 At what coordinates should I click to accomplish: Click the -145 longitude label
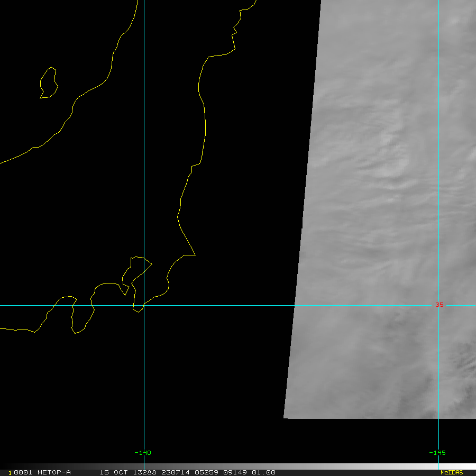click(437, 453)
